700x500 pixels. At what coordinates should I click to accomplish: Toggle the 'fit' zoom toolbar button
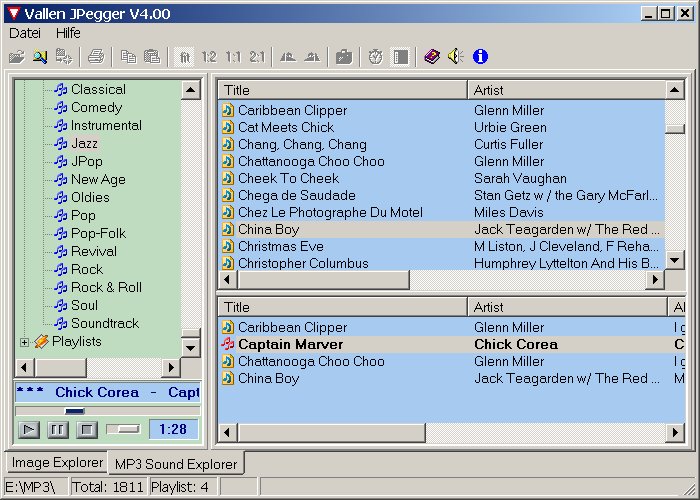(x=184, y=57)
